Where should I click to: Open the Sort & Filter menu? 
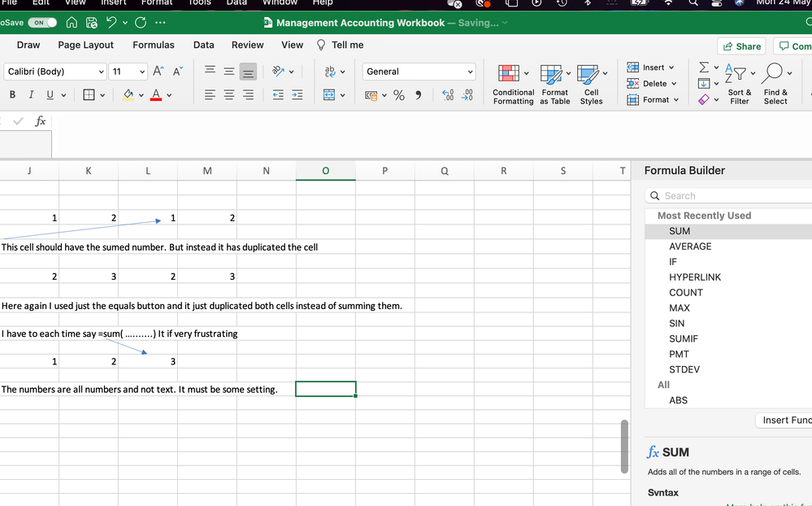click(x=740, y=85)
